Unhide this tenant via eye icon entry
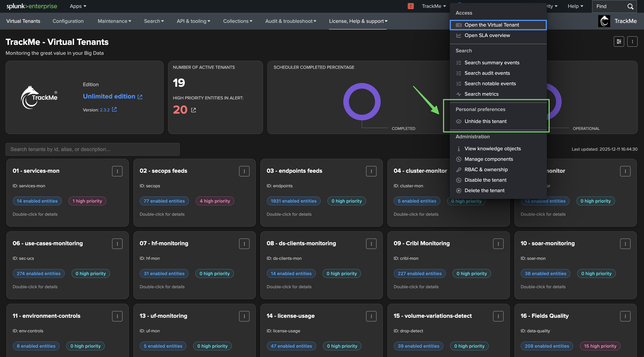 click(485, 121)
